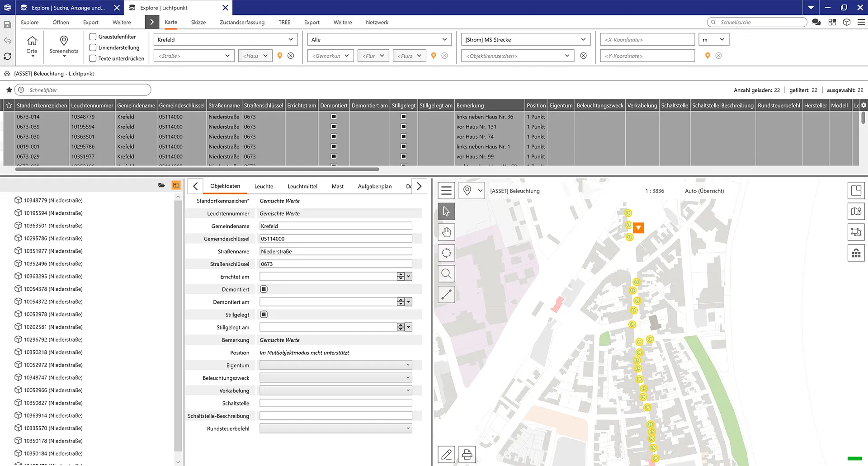Open the Screenshots tool
The image size is (868, 466).
point(64,46)
